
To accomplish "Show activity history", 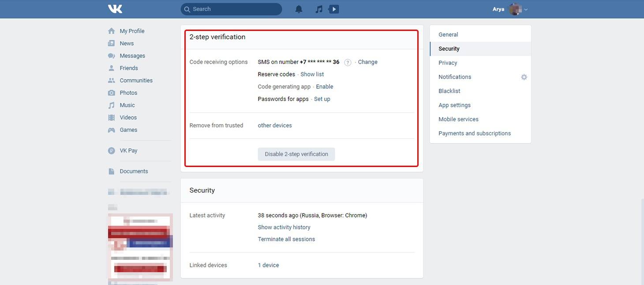I will coord(284,227).
